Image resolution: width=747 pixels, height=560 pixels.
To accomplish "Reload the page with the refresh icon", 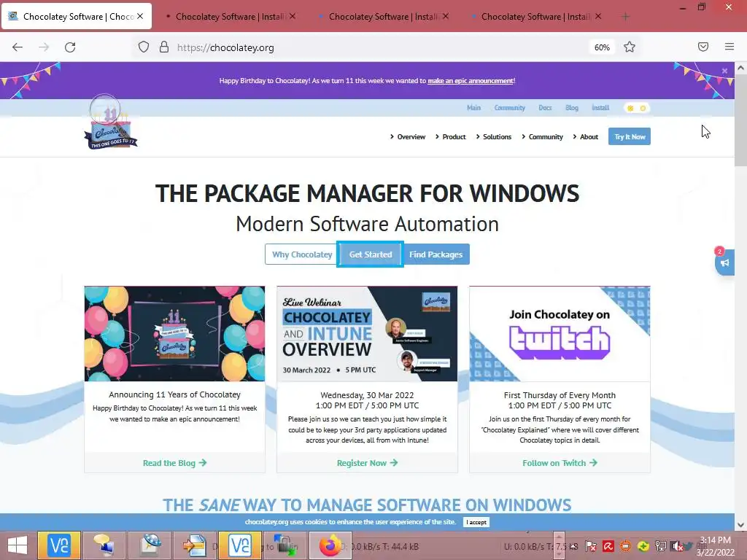I will (70, 47).
